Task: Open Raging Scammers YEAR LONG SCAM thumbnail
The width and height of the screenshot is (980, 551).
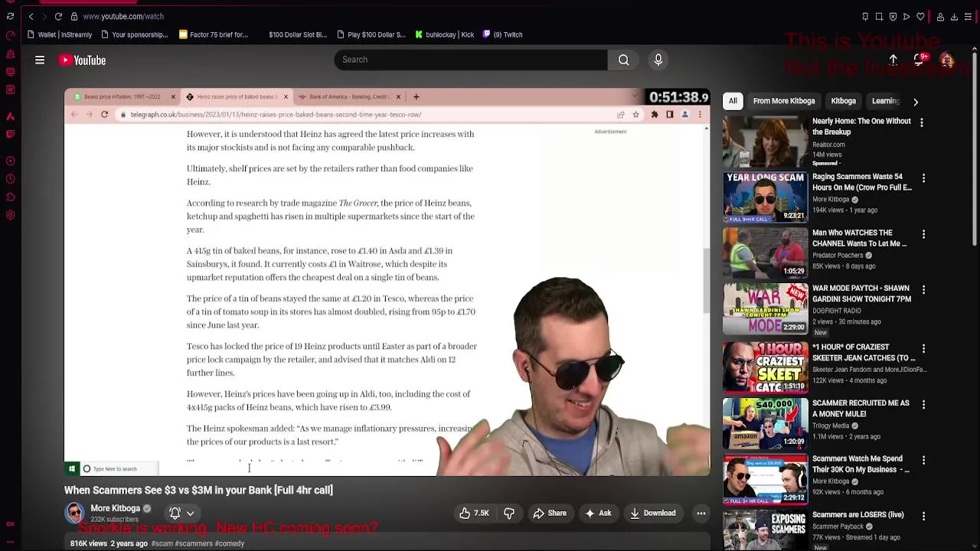Action: 766,197
